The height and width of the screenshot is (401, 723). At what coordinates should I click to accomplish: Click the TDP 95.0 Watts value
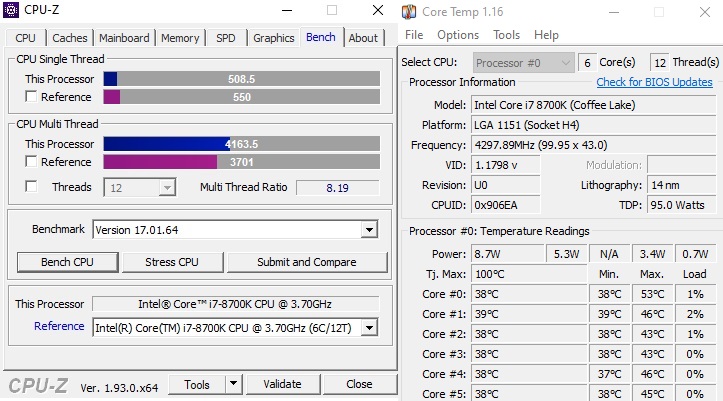(682, 205)
